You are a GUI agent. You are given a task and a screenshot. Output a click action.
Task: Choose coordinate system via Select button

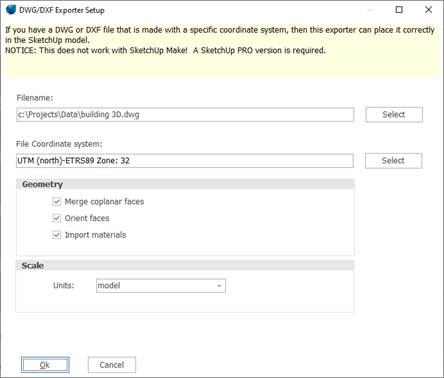coord(393,161)
